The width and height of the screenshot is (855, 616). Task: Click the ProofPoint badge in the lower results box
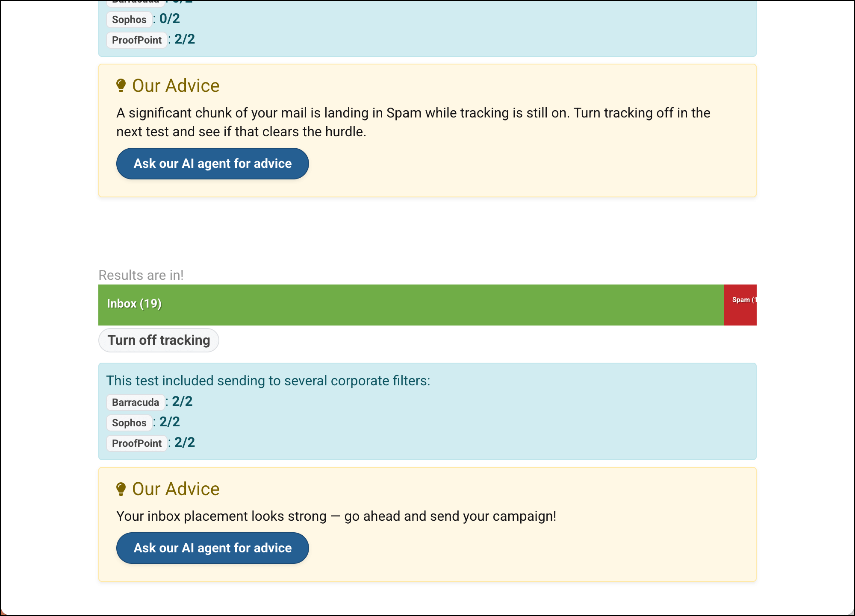click(136, 443)
